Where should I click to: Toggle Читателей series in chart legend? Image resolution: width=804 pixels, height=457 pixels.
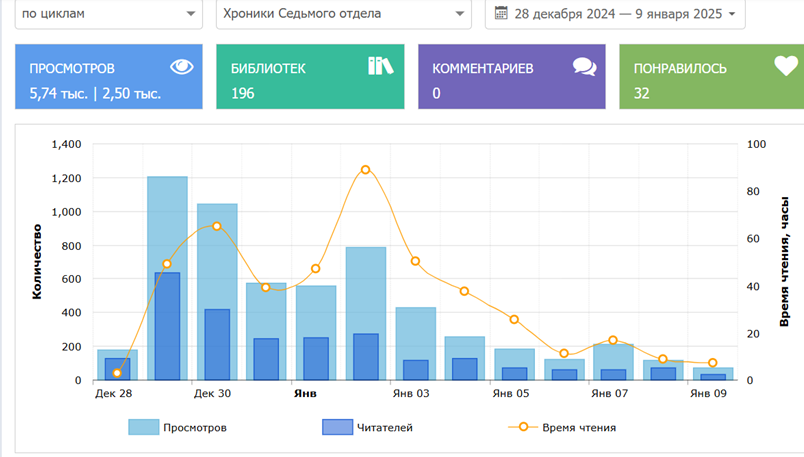point(384,427)
